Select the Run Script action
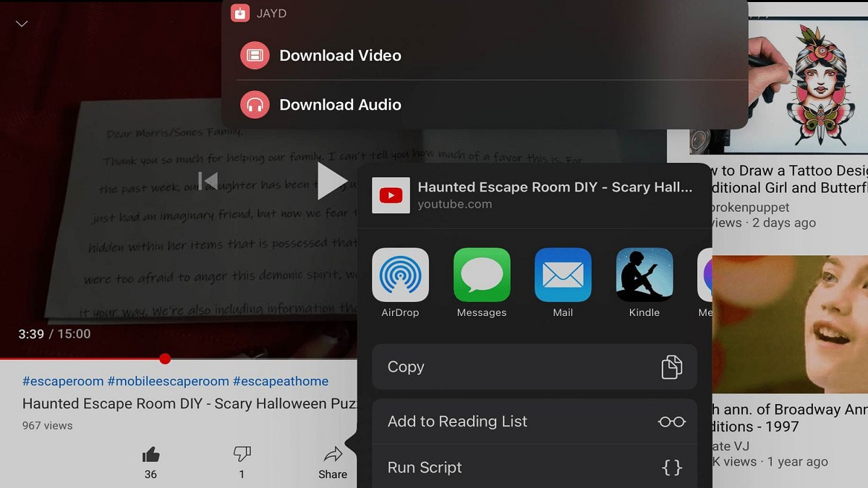Image resolution: width=868 pixels, height=488 pixels. pyautogui.click(x=535, y=467)
